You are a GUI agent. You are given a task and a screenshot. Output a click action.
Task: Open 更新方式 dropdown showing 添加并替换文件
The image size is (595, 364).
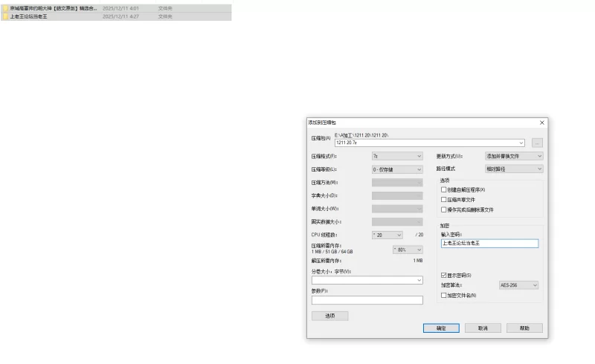[514, 156]
